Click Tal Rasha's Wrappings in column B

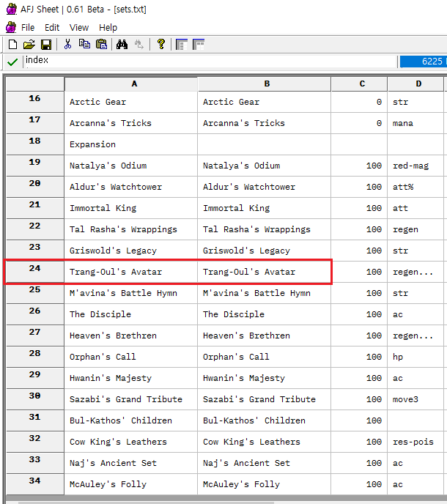point(264,229)
